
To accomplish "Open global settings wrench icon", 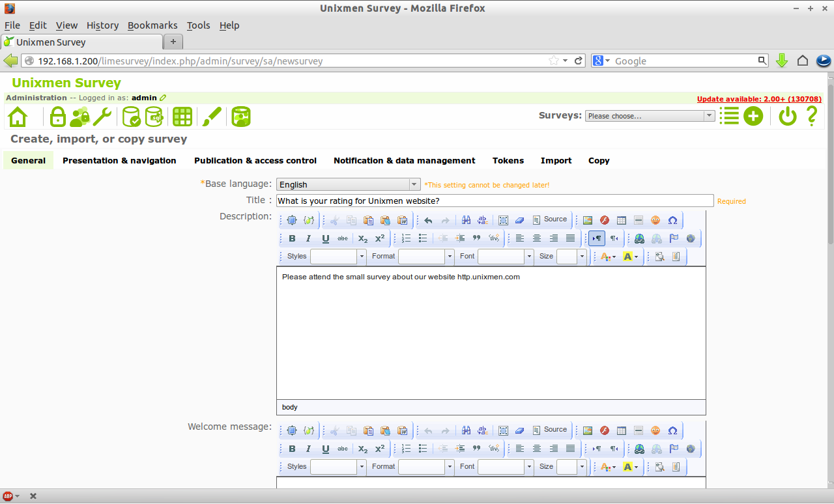I will pyautogui.click(x=102, y=117).
